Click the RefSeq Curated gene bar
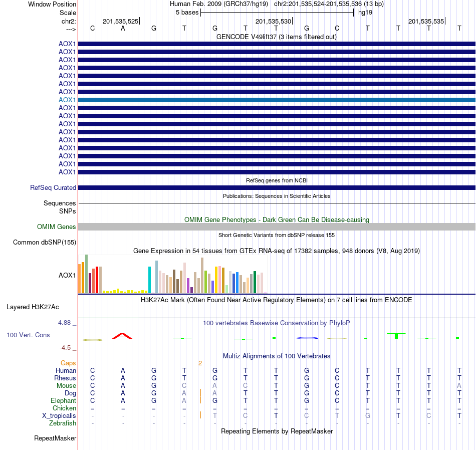Image resolution: width=476 pixels, height=450 pixels. [277, 187]
